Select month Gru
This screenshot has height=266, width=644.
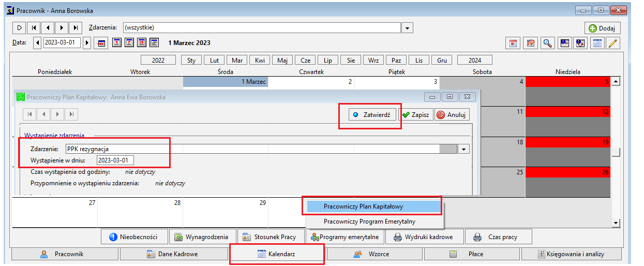coord(442,60)
